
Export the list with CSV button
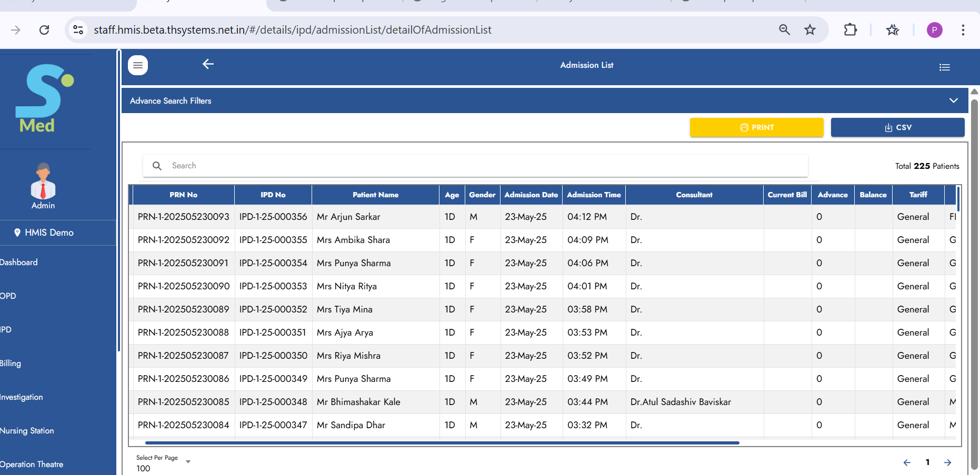pyautogui.click(x=897, y=127)
